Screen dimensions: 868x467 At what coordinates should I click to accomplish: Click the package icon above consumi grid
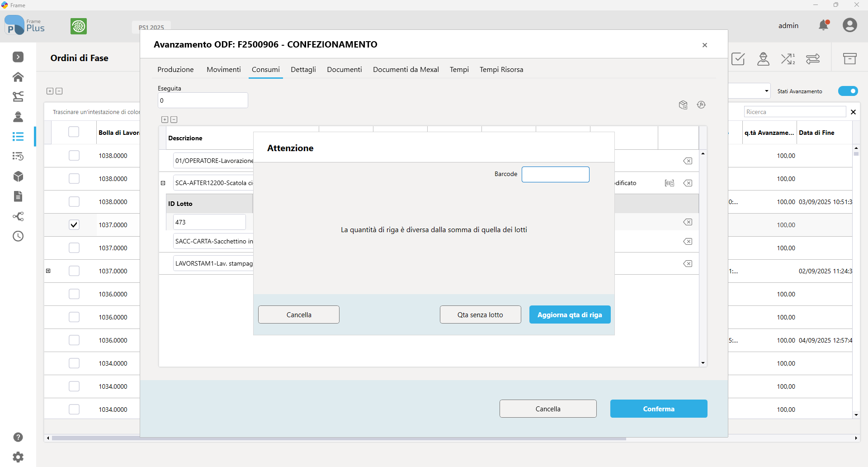pyautogui.click(x=683, y=105)
